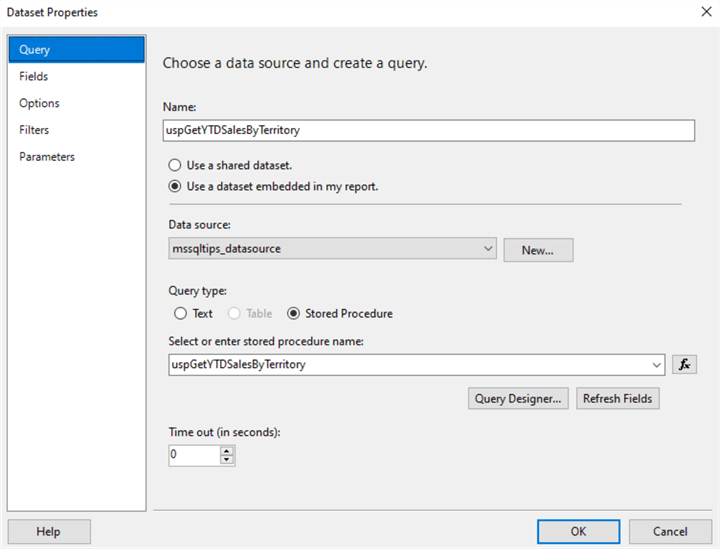
Task: Click the New... data source button
Action: (538, 250)
